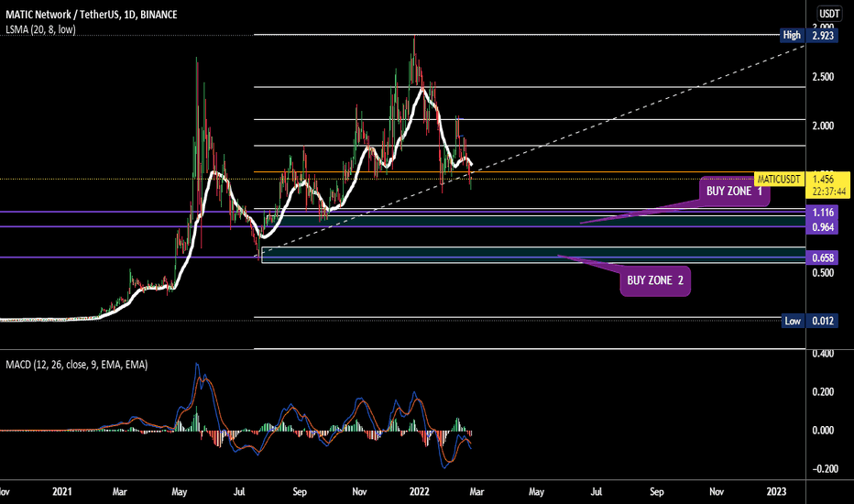Click the 2.500 price scale value

tap(823, 77)
